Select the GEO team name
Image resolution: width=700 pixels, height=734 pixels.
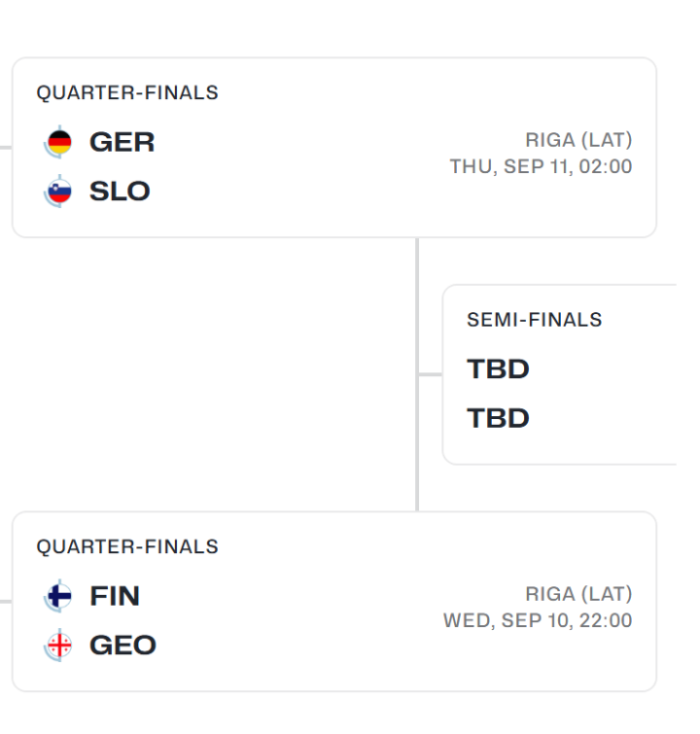point(122,646)
